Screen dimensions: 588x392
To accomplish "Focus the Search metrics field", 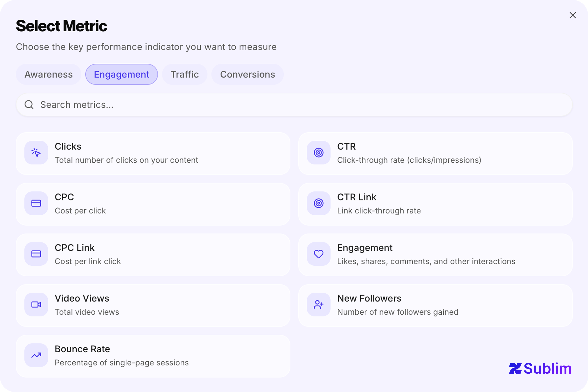I will [x=294, y=105].
